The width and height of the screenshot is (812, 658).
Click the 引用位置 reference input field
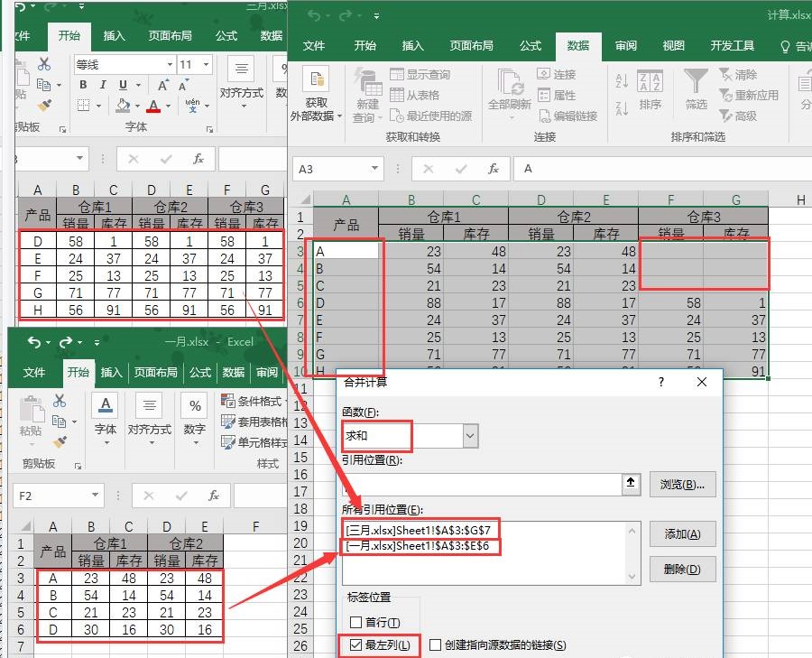click(483, 484)
